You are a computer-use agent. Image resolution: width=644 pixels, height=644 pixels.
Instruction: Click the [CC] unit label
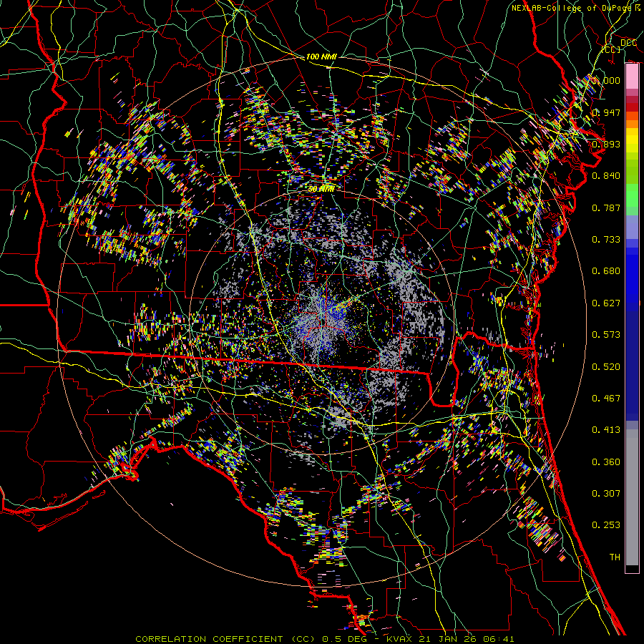pyautogui.click(x=611, y=49)
